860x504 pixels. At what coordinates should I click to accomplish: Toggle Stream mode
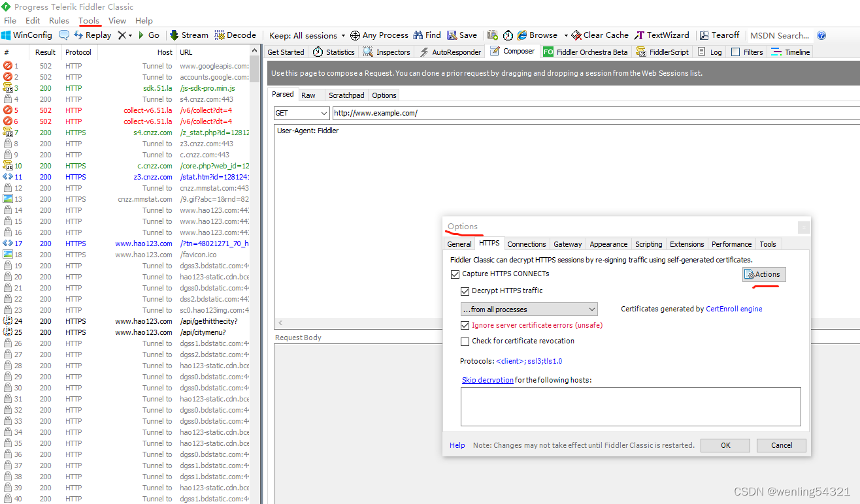189,35
